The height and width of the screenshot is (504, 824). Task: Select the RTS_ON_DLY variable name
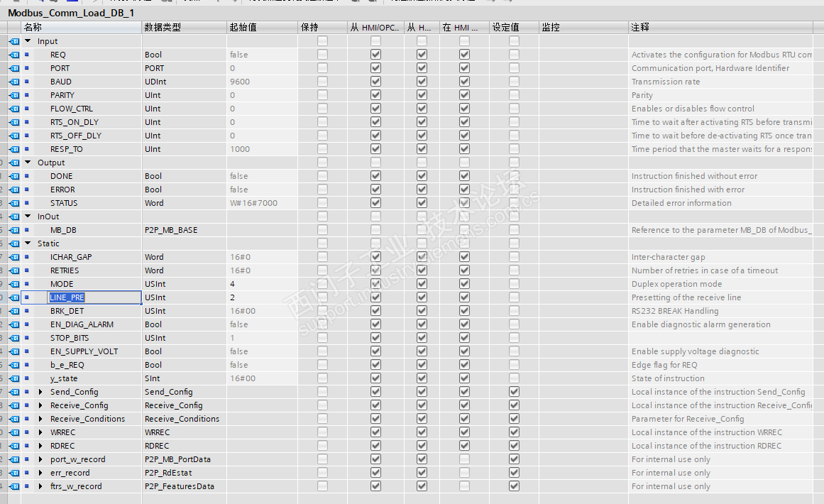click(75, 122)
